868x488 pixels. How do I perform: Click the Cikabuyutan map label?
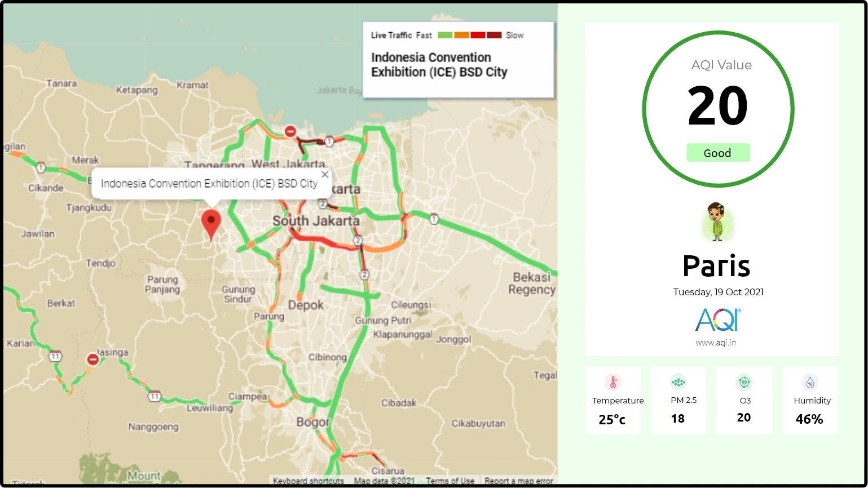point(478,424)
